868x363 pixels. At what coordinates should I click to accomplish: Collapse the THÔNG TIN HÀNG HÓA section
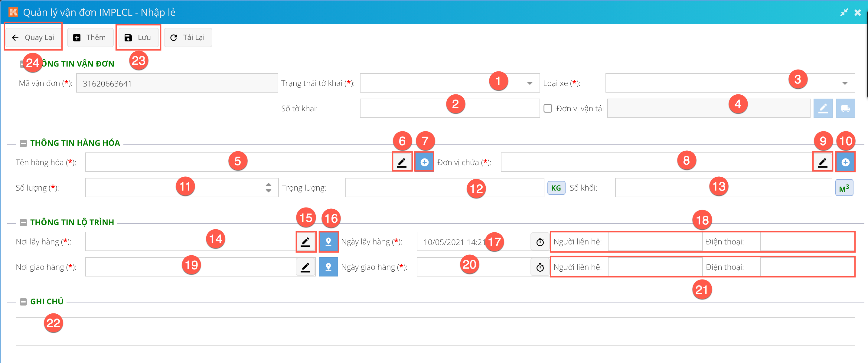(x=23, y=143)
